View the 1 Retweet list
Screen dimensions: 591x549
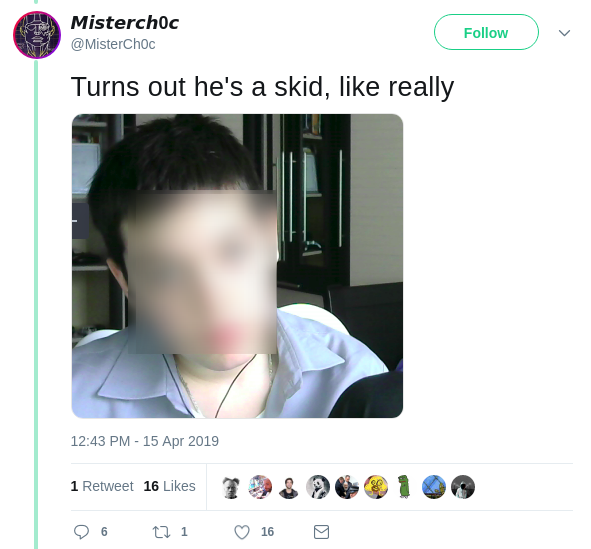(x=102, y=486)
